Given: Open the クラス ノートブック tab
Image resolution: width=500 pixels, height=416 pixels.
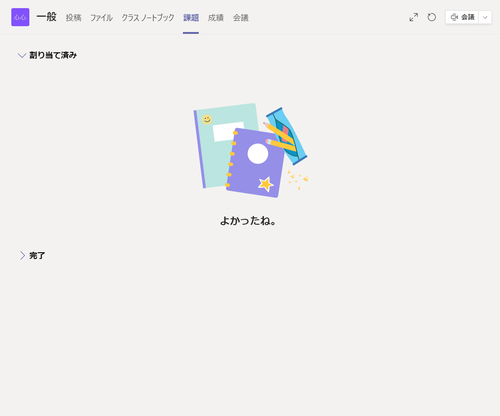Looking at the screenshot, I should (148, 18).
